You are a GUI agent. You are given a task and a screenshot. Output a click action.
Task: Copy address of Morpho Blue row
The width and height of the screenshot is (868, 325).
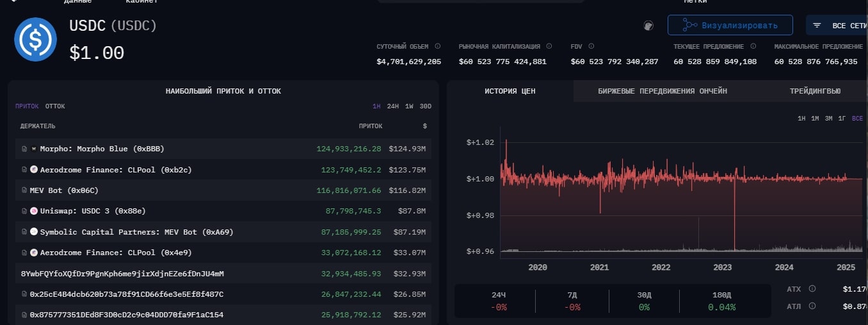(24, 149)
